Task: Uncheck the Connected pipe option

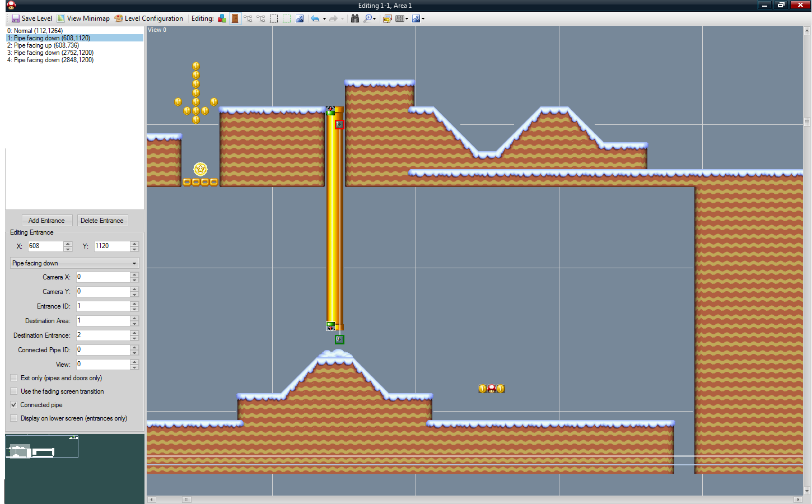Action: 13,404
